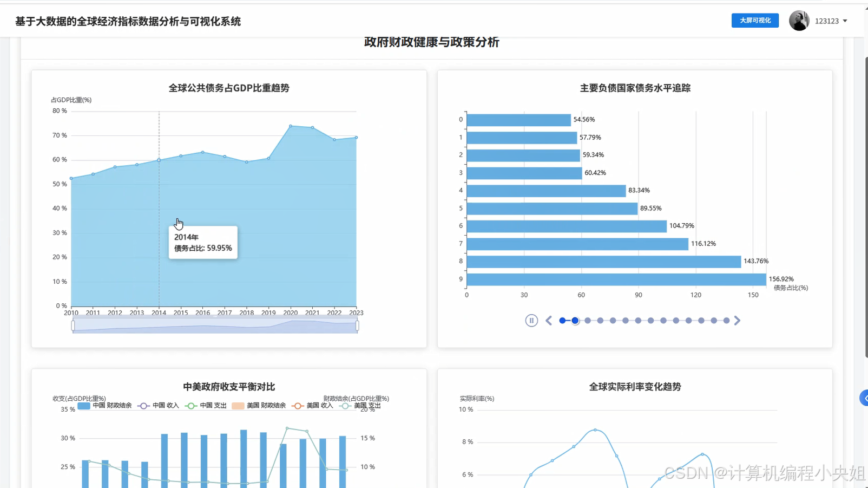Go to previous timeline step arrow
This screenshot has width=868, height=488.
click(549, 321)
